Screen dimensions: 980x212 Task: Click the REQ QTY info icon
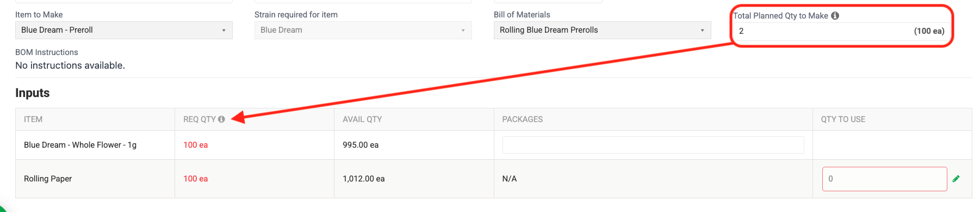coord(221,119)
